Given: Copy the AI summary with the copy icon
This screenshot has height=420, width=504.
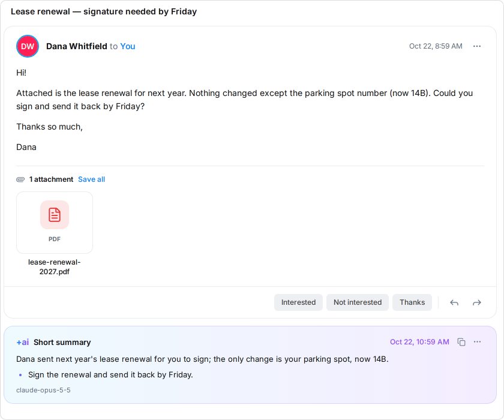Looking at the screenshot, I should point(461,342).
